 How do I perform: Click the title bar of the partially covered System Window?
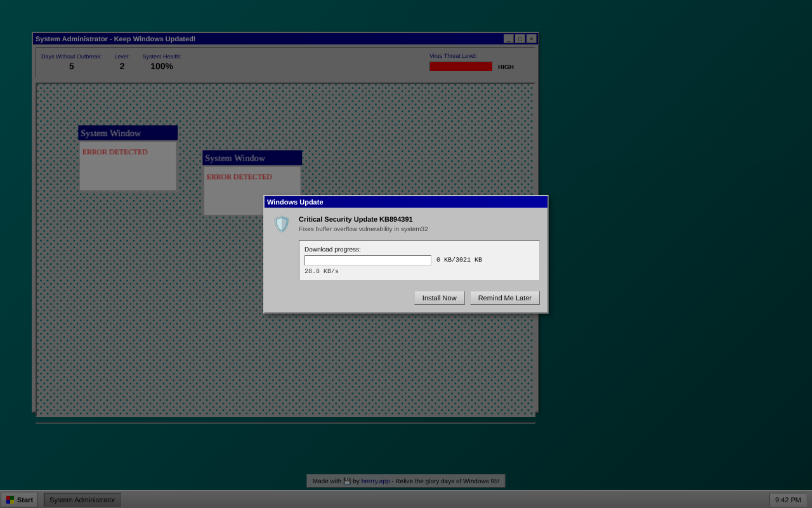252,158
